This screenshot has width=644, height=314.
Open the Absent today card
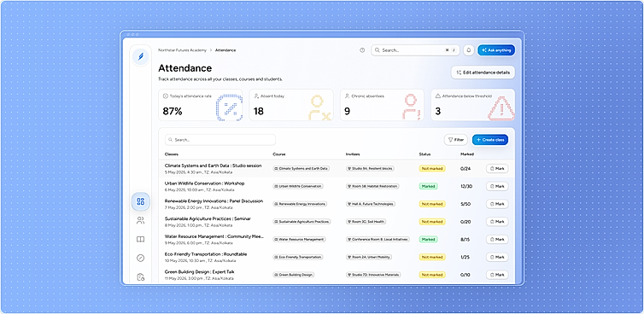[291, 105]
